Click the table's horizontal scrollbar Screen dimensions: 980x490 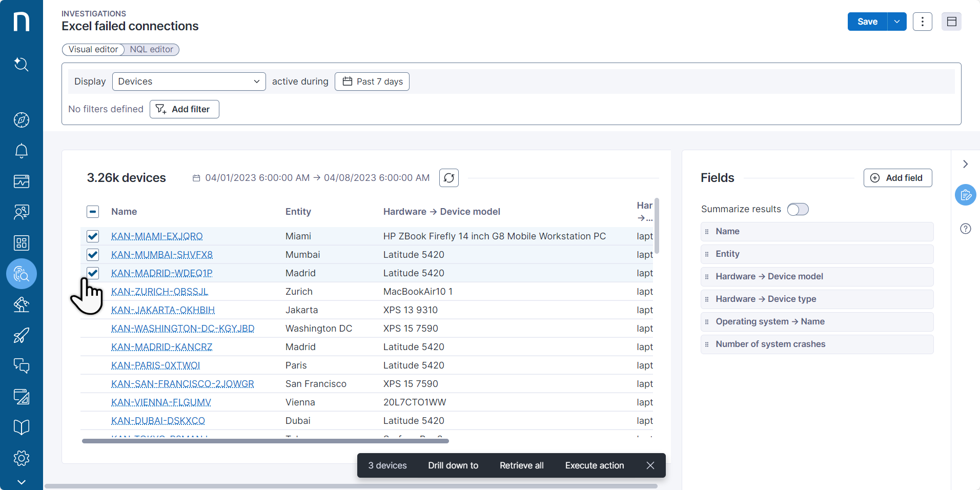[265, 441]
